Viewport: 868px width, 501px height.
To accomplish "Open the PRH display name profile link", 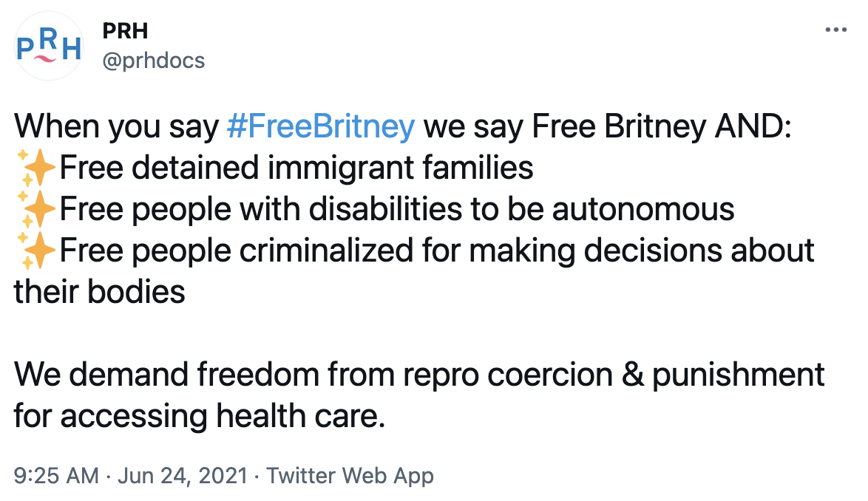I will click(125, 31).
